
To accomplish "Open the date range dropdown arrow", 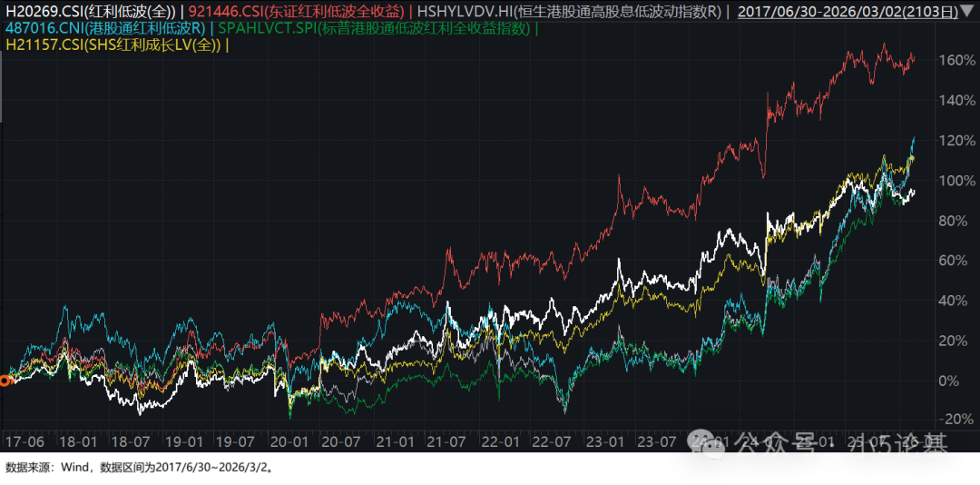I will point(965,11).
